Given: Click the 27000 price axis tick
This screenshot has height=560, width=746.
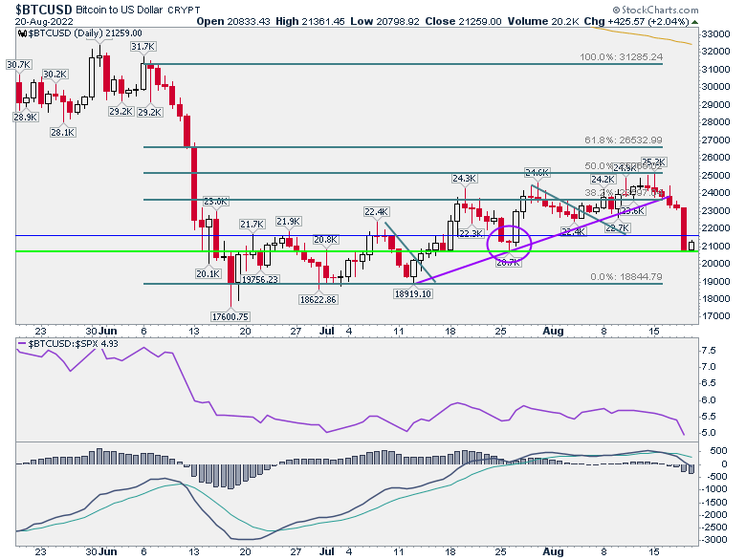Looking at the screenshot, I should tap(715, 140).
